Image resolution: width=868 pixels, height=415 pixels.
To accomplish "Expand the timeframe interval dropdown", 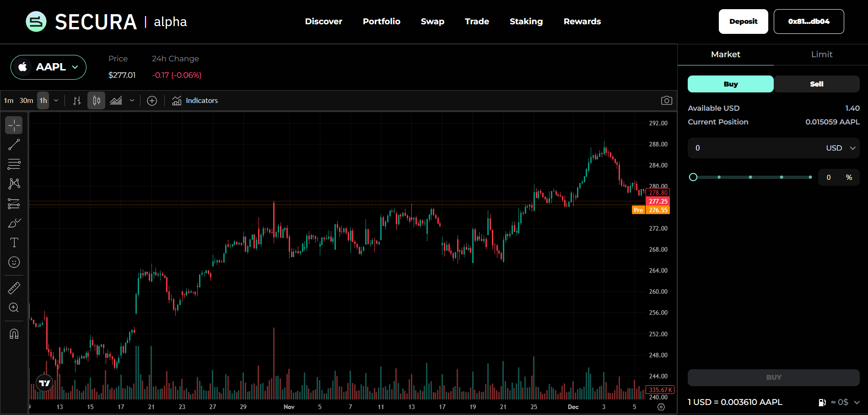I will pyautogui.click(x=56, y=101).
